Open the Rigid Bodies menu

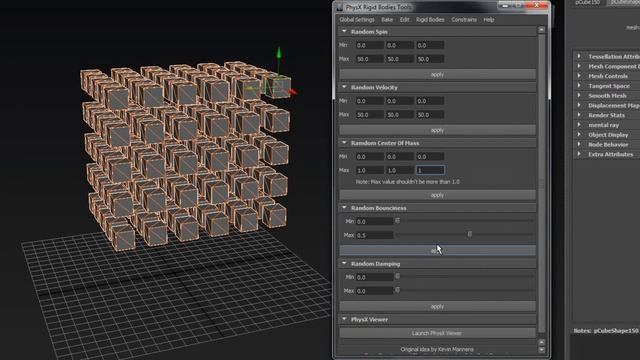pyautogui.click(x=430, y=20)
